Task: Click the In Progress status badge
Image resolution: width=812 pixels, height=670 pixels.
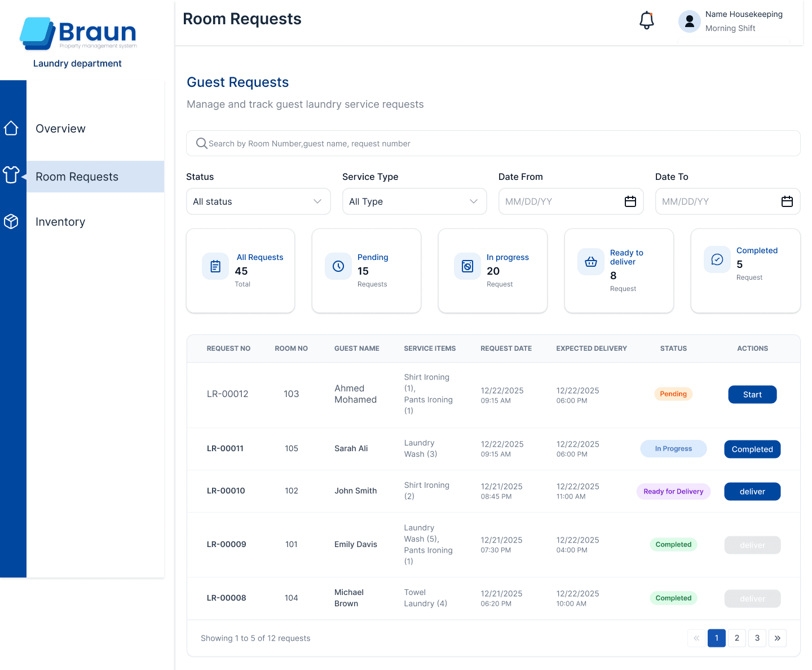Action: point(673,448)
